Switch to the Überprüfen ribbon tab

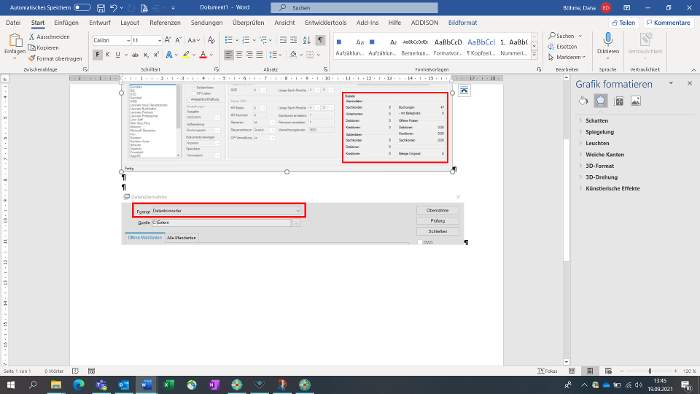click(248, 23)
